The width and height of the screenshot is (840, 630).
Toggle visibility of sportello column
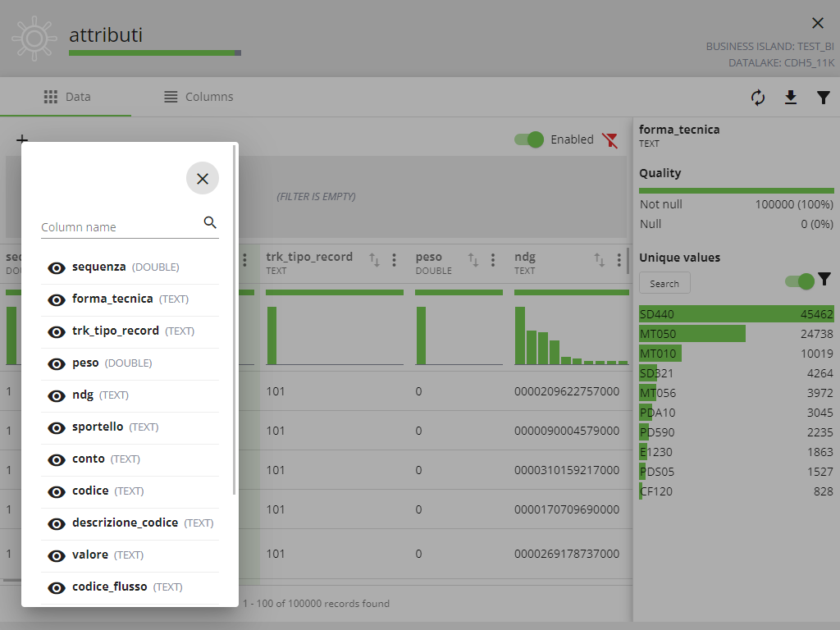point(57,428)
